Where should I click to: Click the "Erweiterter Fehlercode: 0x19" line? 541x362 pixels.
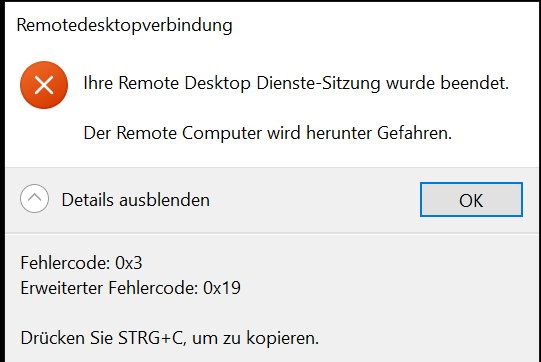(x=130, y=288)
